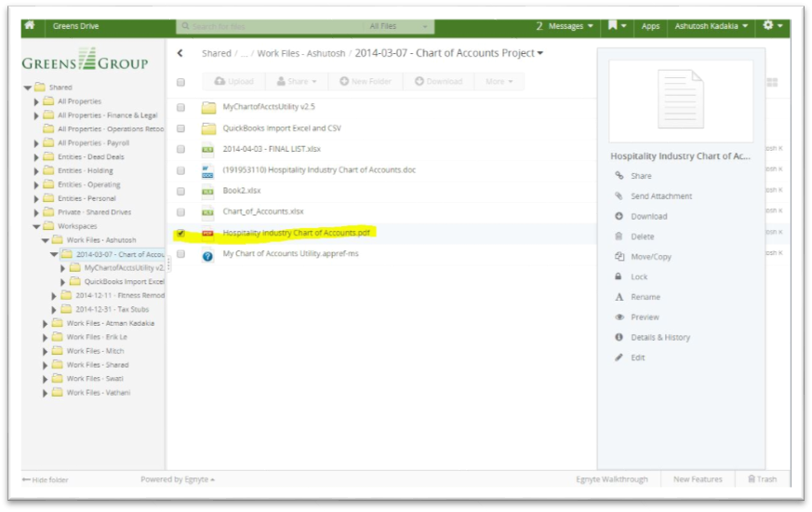
Task: Uncheck Hospitality Industry Chart of Accounts.pdf checkbox
Action: (180, 234)
